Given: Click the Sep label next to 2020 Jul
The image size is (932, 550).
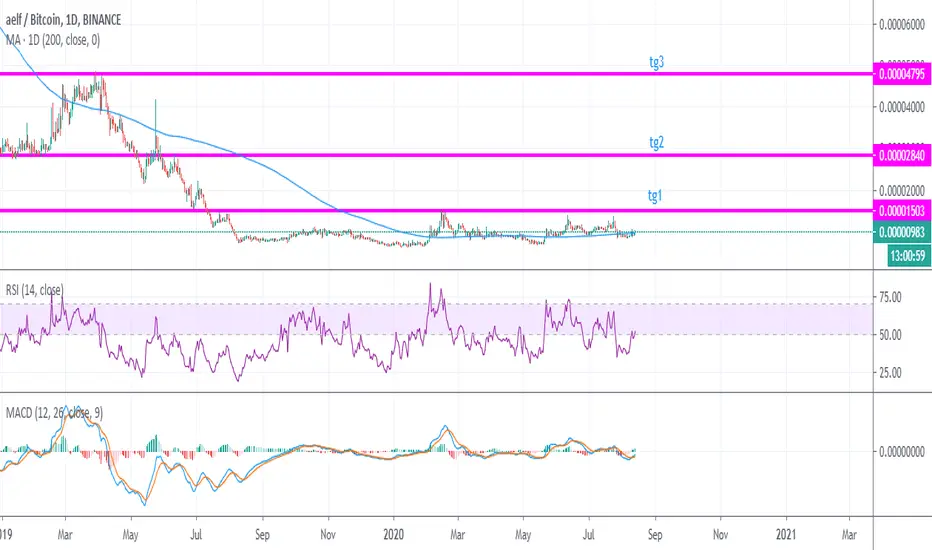Looking at the screenshot, I should point(654,535).
